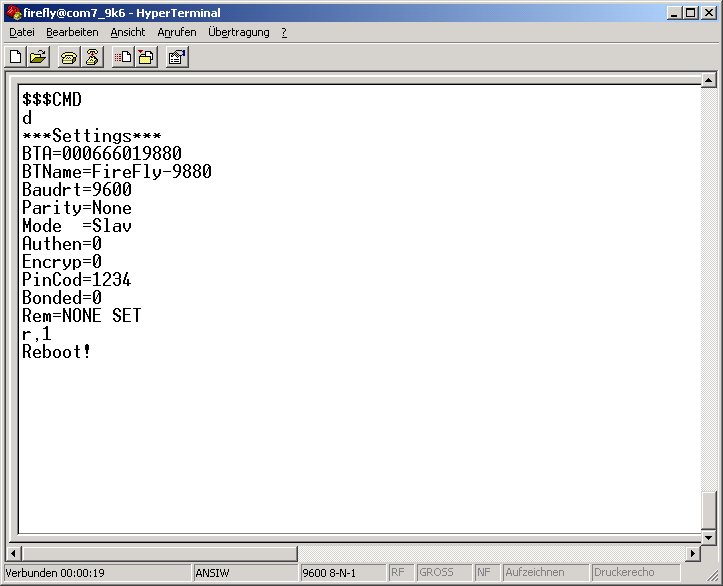Open the Datei menu
Viewport: 723px width, 586px height.
click(21, 32)
